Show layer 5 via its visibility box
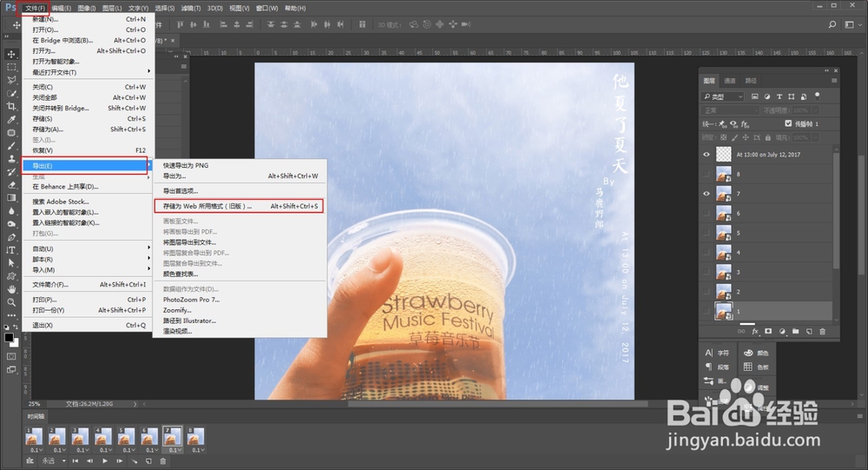 point(707,233)
